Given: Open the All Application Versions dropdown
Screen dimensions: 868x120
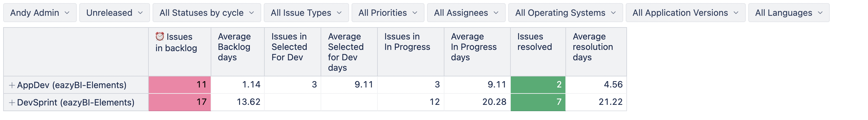Looking at the screenshot, I should point(685,13).
